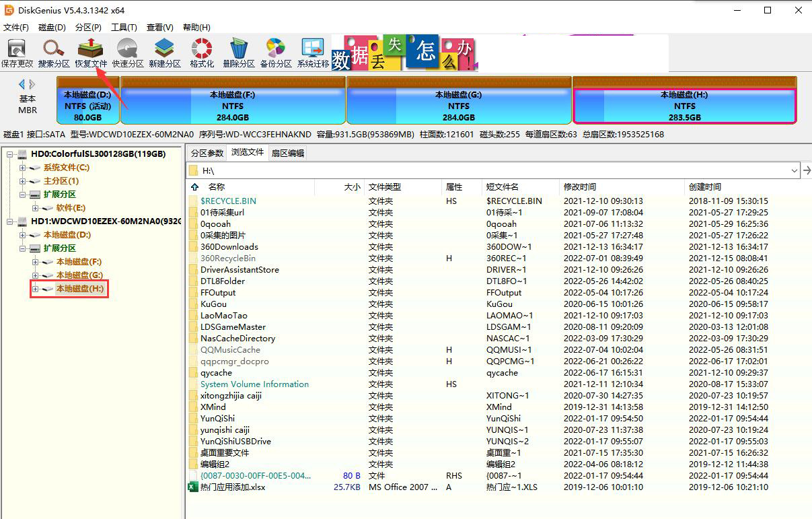Expand 本地磁盘(D:) in tree
The width and height of the screenshot is (812, 519).
22,235
